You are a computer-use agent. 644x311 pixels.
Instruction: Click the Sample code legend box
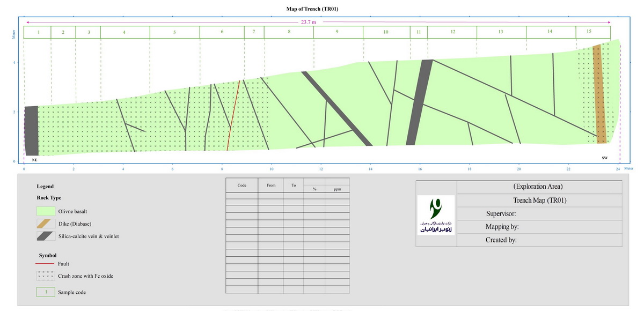[45, 292]
